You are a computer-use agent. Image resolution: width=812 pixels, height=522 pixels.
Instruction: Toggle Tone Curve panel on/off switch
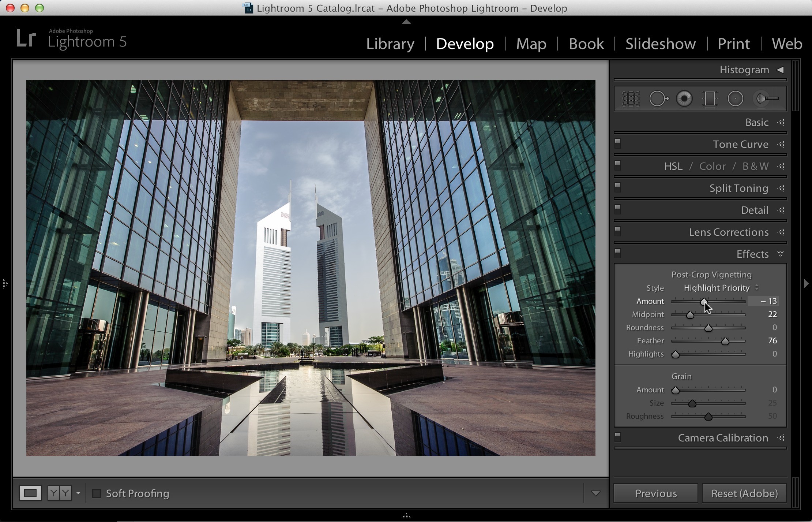[618, 143]
